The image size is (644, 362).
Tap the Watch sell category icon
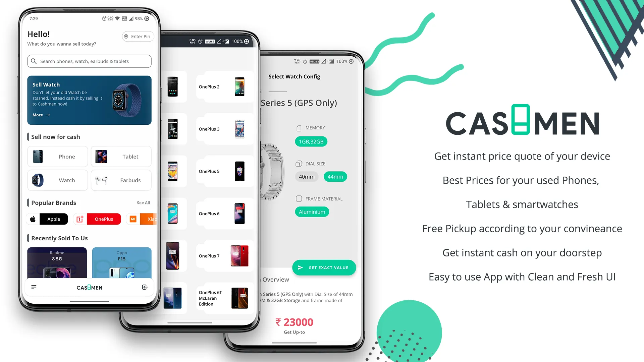(x=38, y=180)
